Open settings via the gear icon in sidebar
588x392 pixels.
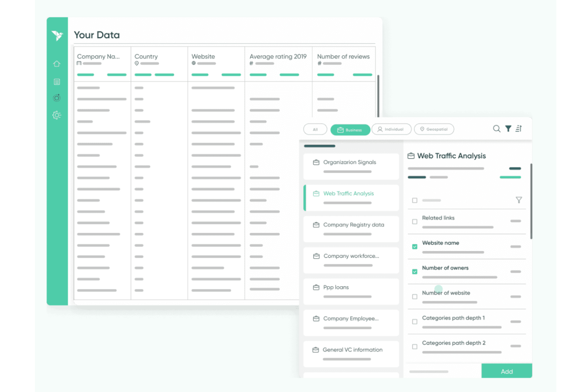click(x=57, y=115)
